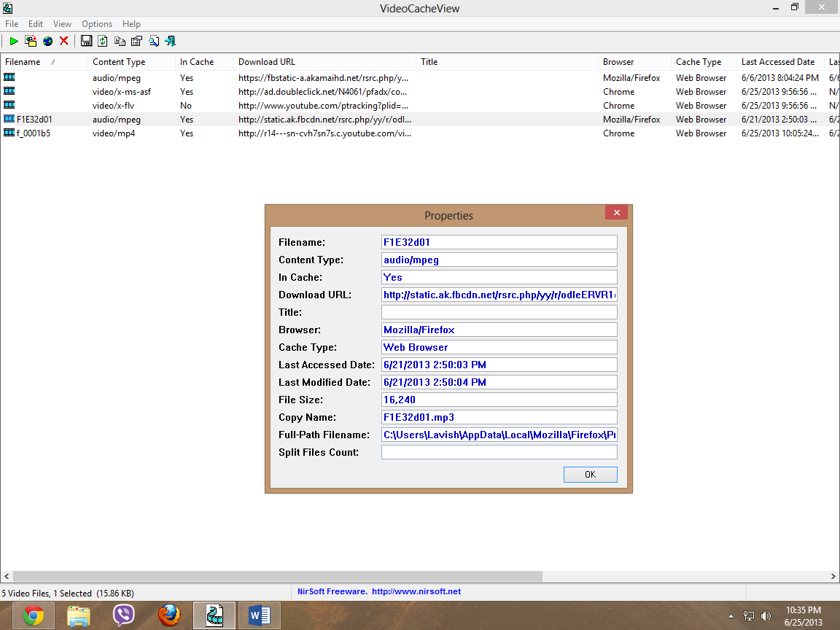Click the File Size field showing 16,240

(499, 400)
